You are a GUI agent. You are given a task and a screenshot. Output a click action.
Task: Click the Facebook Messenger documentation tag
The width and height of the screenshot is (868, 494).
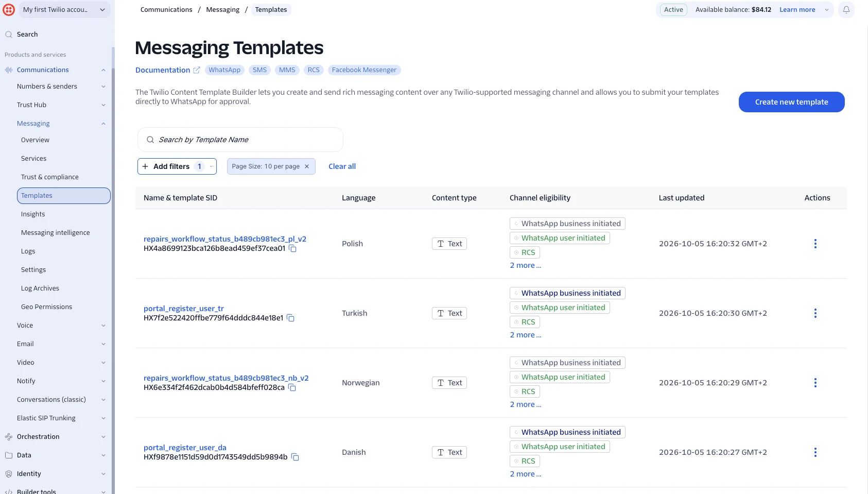364,70
